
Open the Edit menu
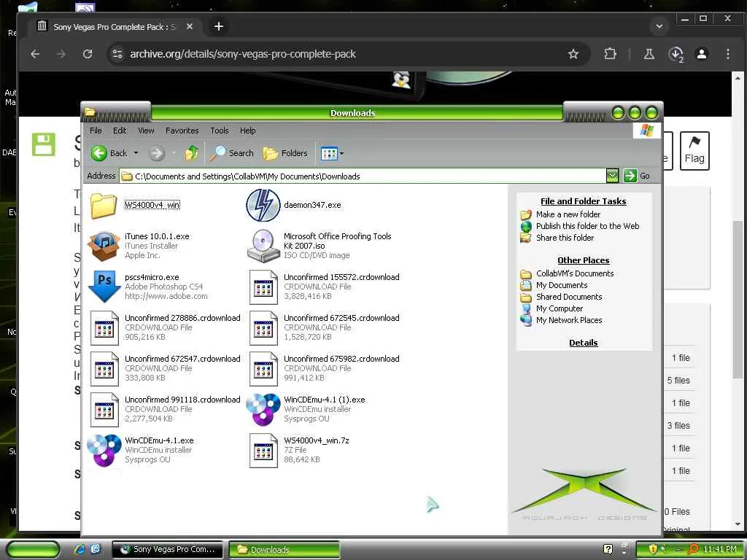point(120,131)
